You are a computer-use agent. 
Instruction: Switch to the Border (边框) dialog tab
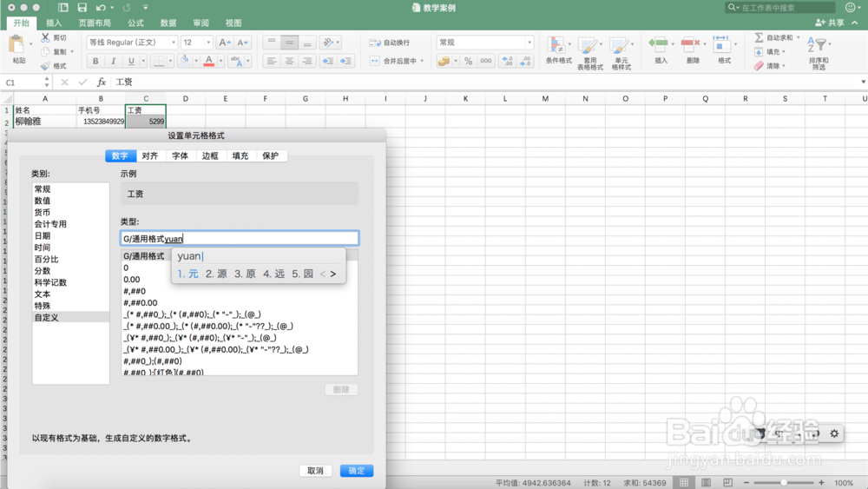tap(210, 156)
